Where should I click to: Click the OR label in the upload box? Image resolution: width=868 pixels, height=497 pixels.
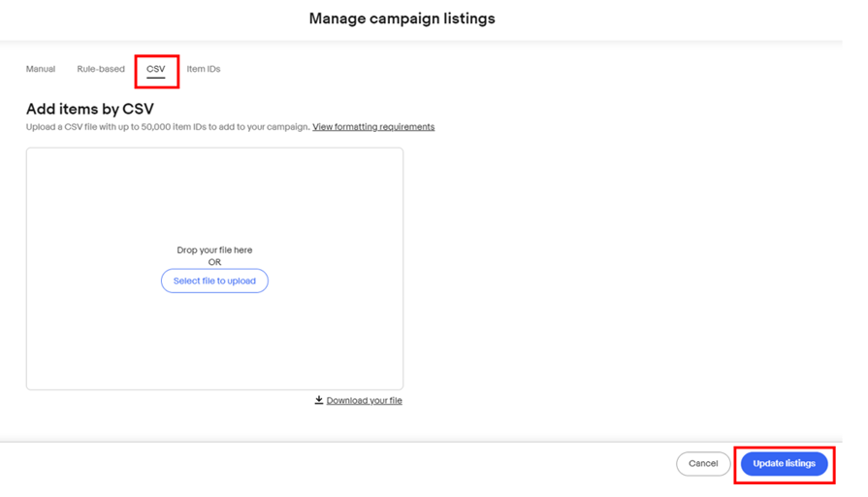click(x=214, y=262)
